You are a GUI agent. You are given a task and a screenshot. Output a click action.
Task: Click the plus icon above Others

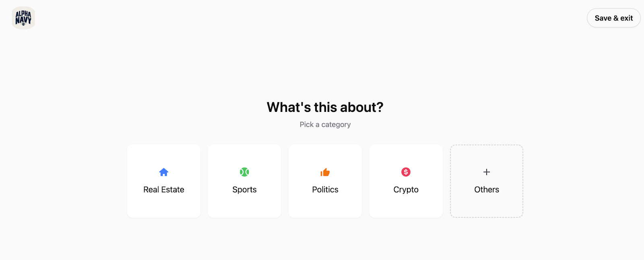[487, 172]
